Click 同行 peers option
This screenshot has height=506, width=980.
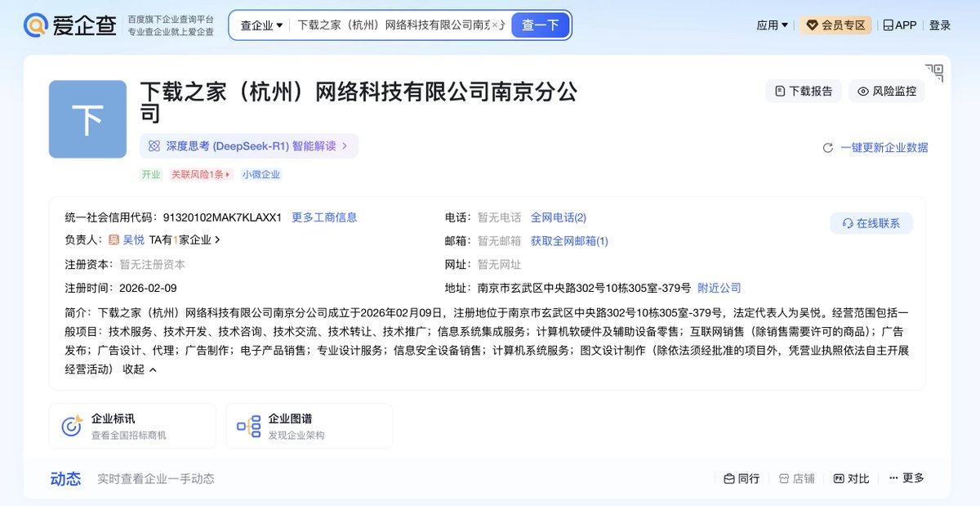coord(742,478)
